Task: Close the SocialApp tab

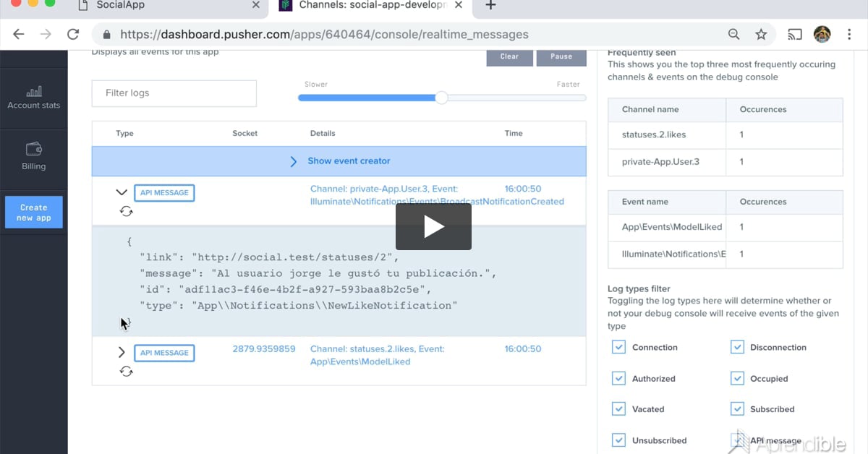Action: tap(255, 5)
